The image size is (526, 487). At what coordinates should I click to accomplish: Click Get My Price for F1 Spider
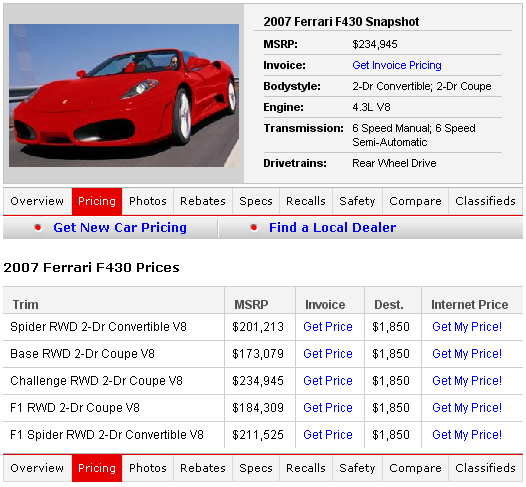pos(467,435)
